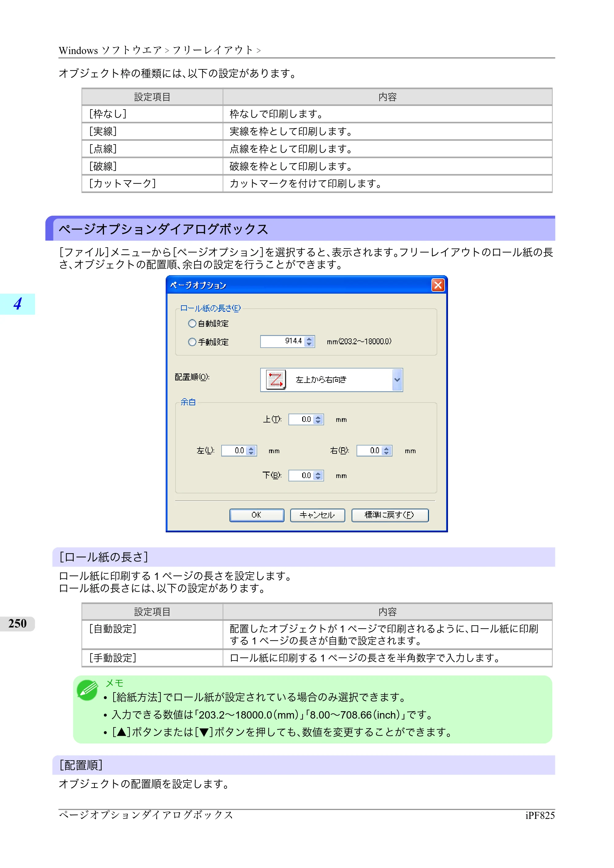The height and width of the screenshot is (868, 614).
Task: Click the 下(B) margin spinner arrows
Action: 318,476
